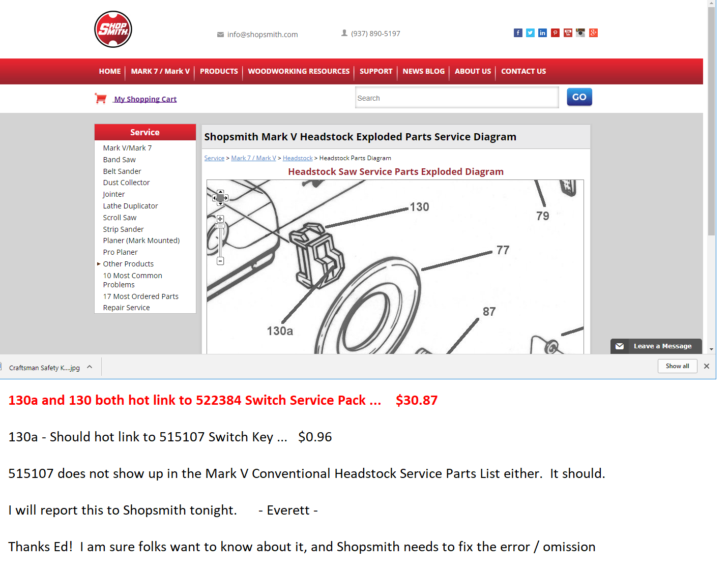Click part number 79 in the diagram
Viewport: 728px width, 570px height.
(x=542, y=216)
